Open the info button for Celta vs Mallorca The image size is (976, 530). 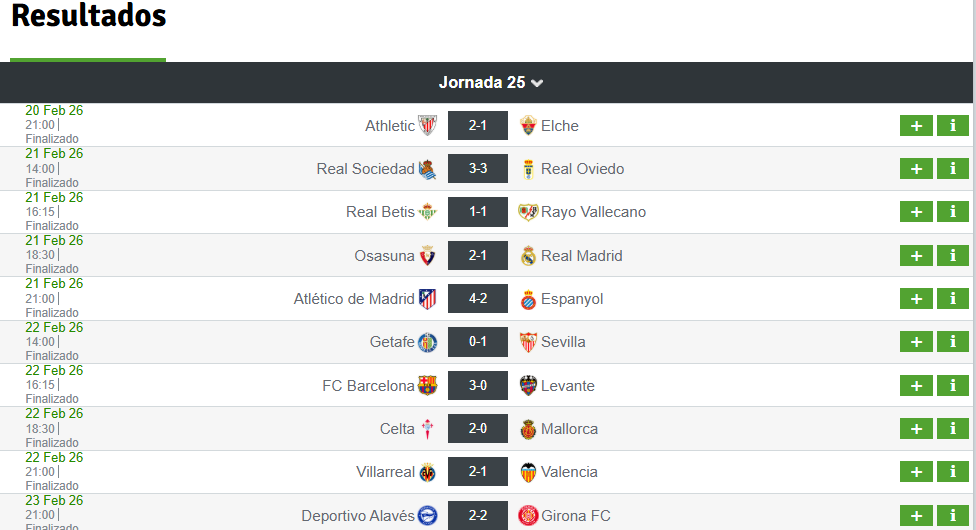[x=953, y=429]
